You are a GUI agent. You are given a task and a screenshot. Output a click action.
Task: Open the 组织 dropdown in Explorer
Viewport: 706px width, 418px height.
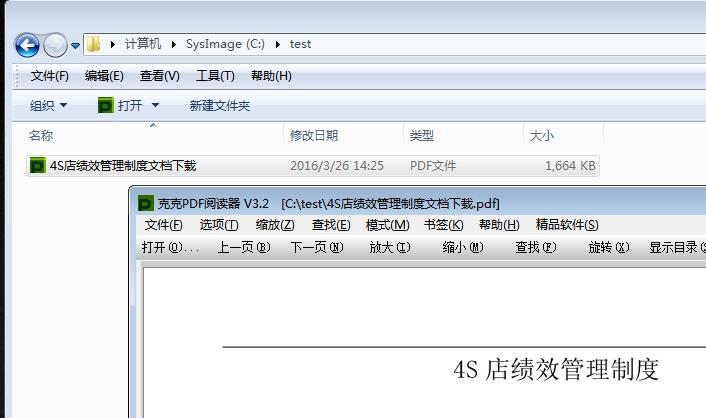click(48, 106)
